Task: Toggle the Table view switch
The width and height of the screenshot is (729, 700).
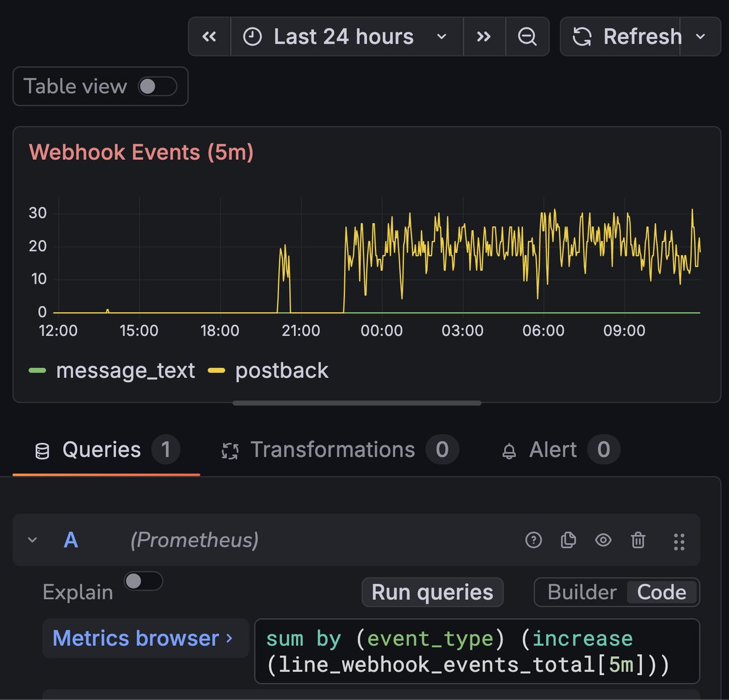Action: (157, 86)
